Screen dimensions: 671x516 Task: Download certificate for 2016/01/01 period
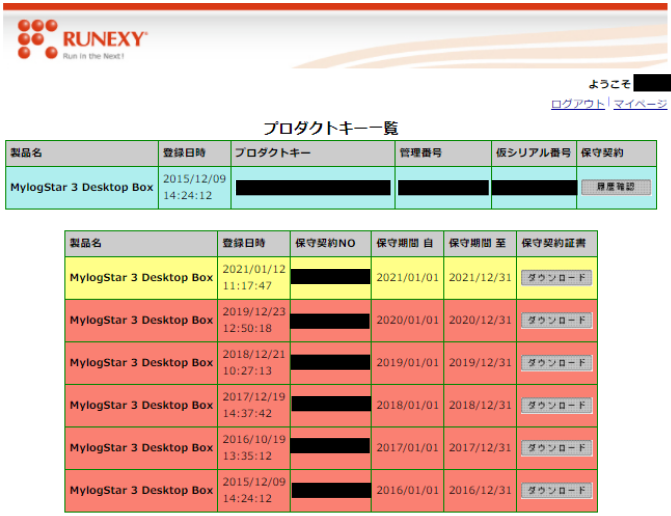pos(556,490)
